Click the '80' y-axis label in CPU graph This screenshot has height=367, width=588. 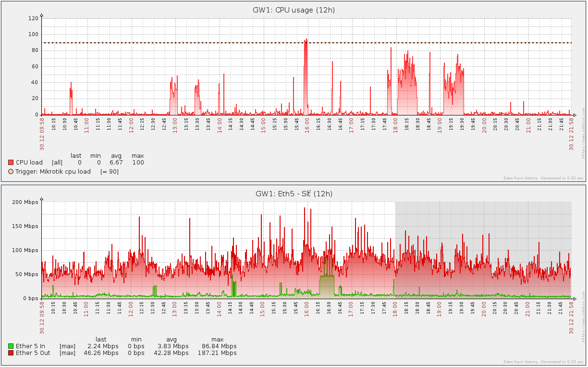click(35, 51)
